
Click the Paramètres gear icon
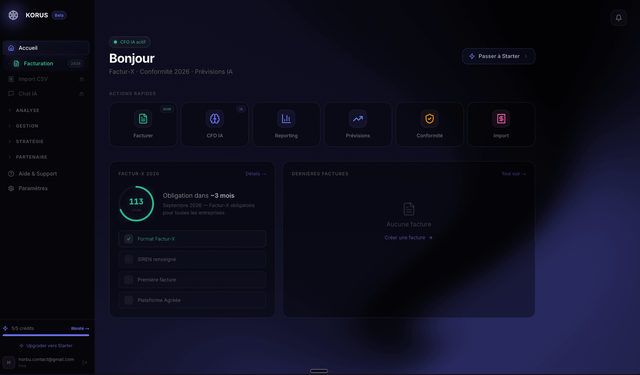11,188
